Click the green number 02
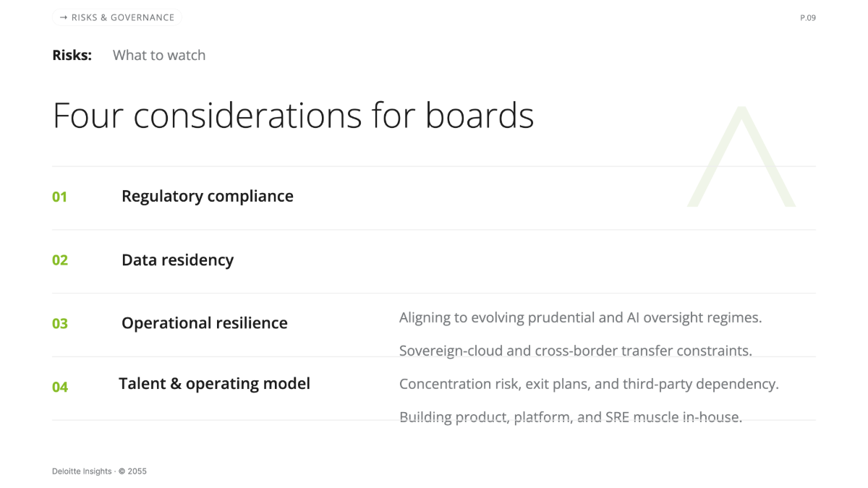The width and height of the screenshot is (868, 488). 60,260
